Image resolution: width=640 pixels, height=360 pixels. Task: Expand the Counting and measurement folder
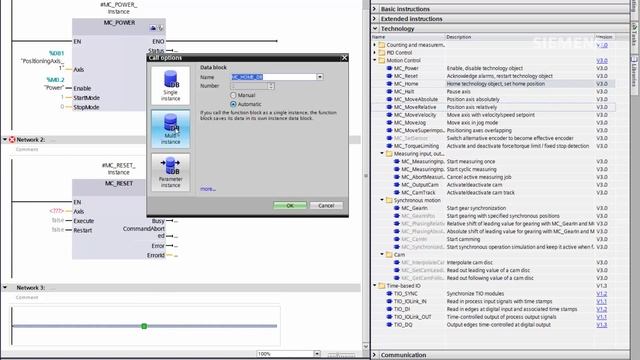tap(375, 45)
